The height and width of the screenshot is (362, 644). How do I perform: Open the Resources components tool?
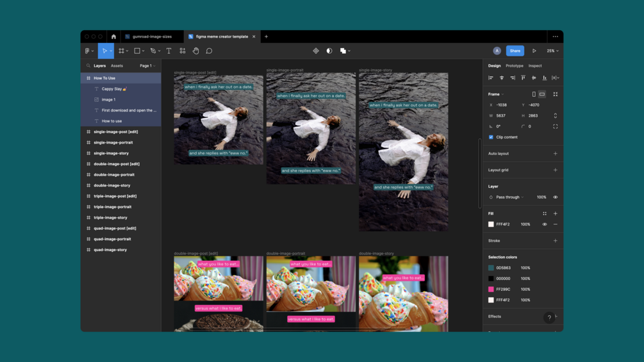(x=183, y=51)
